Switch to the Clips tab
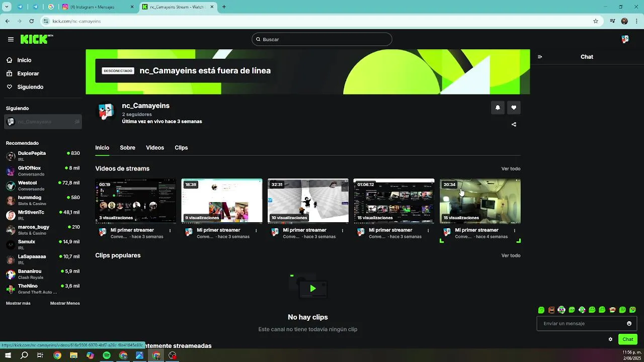644x362 pixels. (181, 148)
